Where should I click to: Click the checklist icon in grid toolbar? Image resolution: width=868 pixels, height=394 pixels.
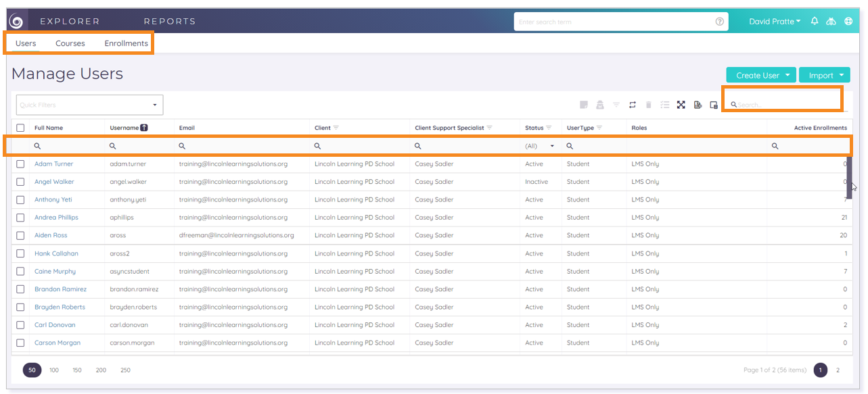coord(665,105)
